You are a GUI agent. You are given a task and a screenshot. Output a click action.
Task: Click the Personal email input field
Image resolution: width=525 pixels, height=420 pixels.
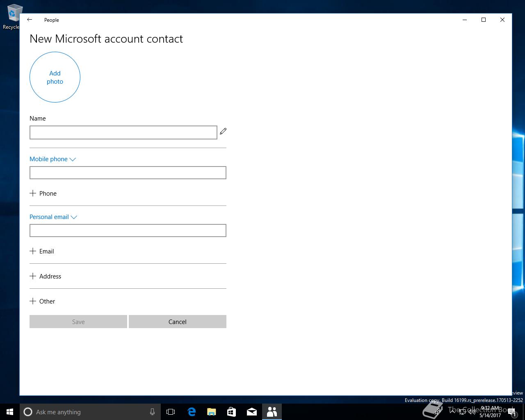click(128, 231)
